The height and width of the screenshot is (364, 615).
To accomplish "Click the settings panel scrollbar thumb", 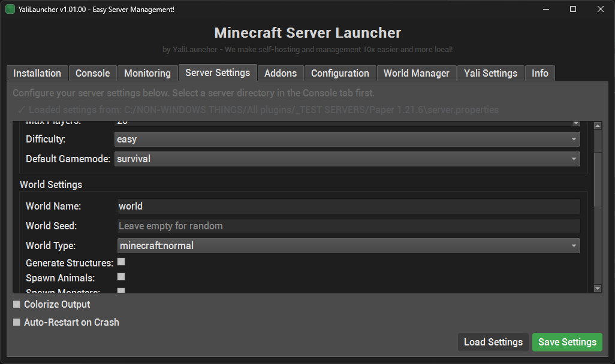I will pyautogui.click(x=598, y=180).
